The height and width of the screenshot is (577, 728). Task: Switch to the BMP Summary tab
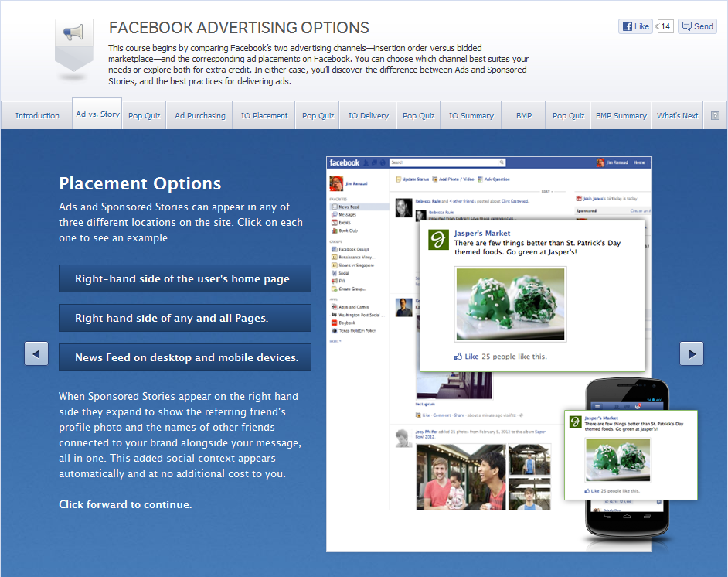[621, 115]
